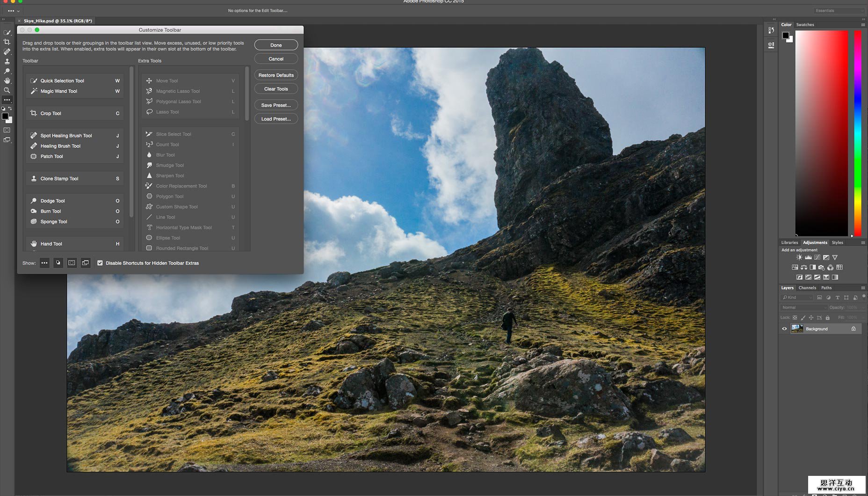Screen dimensions: 868x496
Task: Add a Levels adjustment from the panel
Action: tap(808, 257)
